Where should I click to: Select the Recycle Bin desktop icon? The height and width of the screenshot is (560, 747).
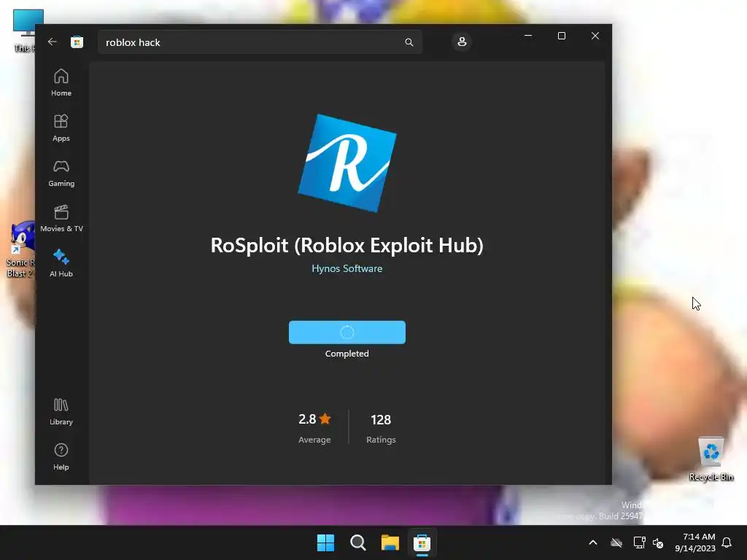[x=711, y=459]
